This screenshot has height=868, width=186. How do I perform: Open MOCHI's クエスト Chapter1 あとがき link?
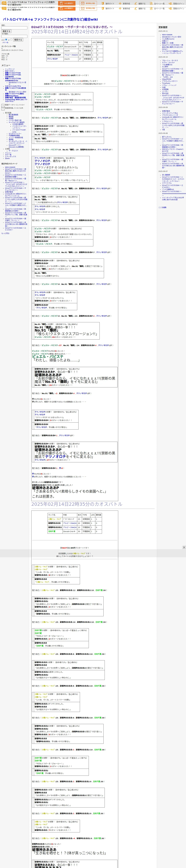click(173, 150)
